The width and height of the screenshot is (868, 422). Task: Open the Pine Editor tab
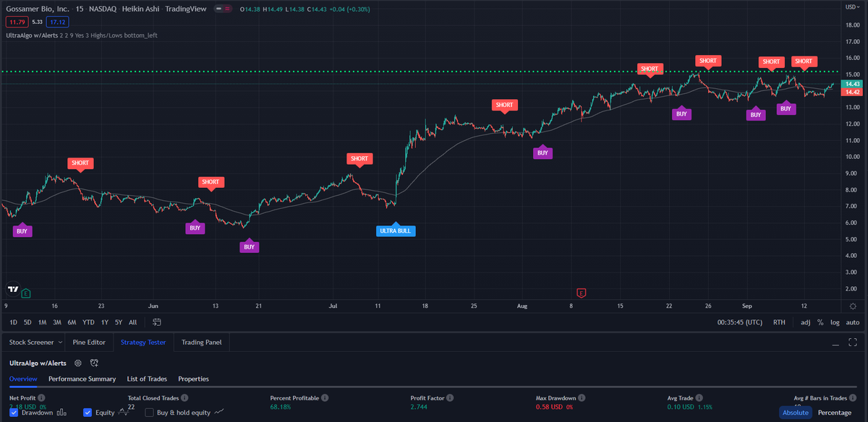90,342
